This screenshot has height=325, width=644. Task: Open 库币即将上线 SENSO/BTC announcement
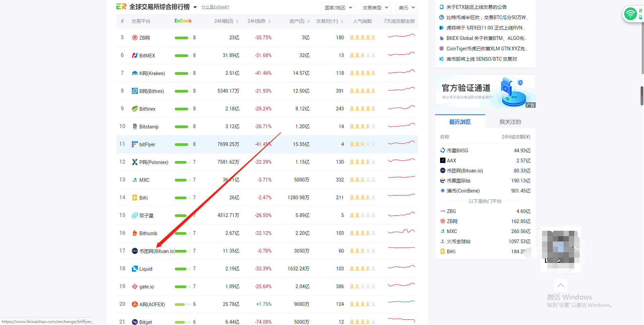coord(482,59)
